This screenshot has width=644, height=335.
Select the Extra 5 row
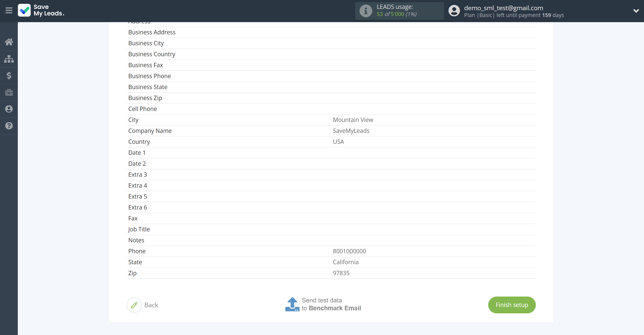(331, 197)
